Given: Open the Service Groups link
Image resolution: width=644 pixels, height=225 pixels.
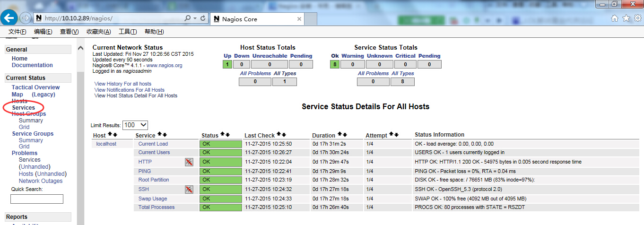Looking at the screenshot, I should point(33,134).
